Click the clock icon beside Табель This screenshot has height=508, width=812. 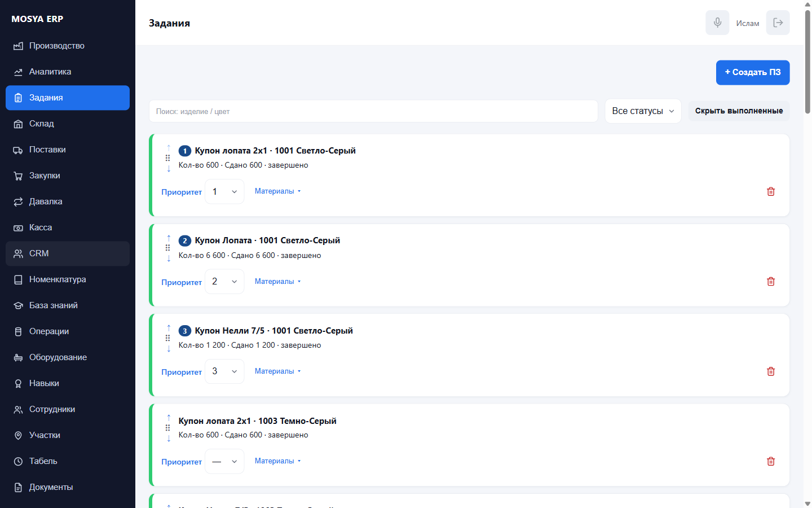18,461
